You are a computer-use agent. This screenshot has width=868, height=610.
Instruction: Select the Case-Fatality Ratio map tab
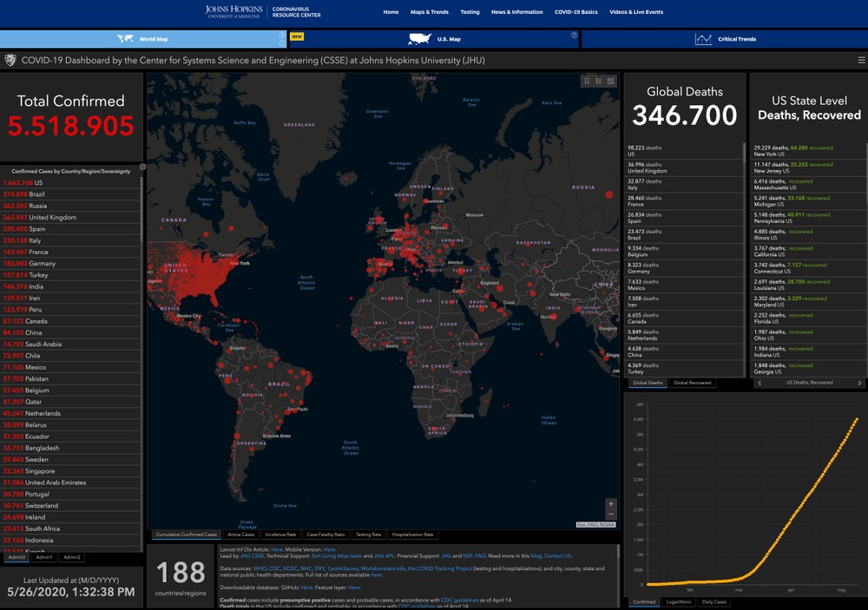tap(325, 535)
